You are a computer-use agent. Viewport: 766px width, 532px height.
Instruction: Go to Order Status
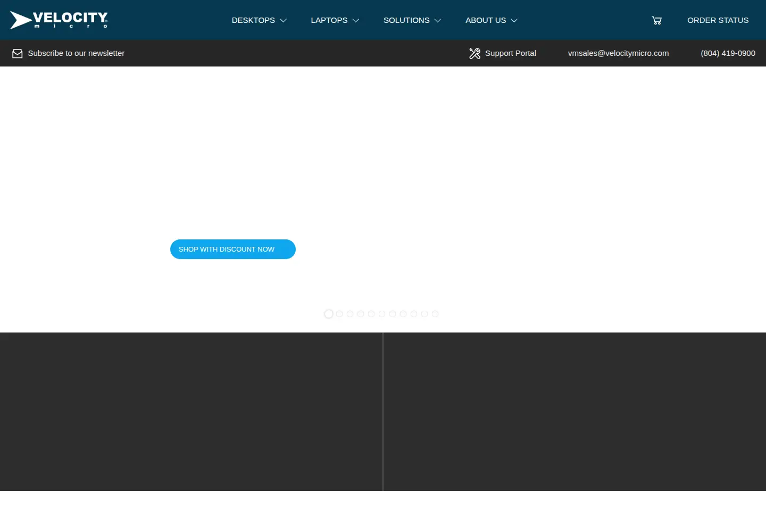[718, 20]
